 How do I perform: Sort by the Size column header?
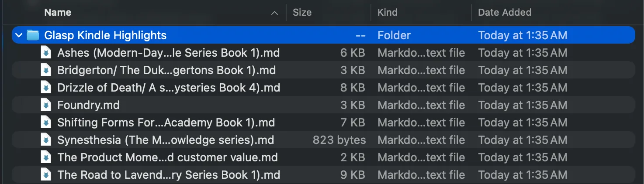point(302,12)
